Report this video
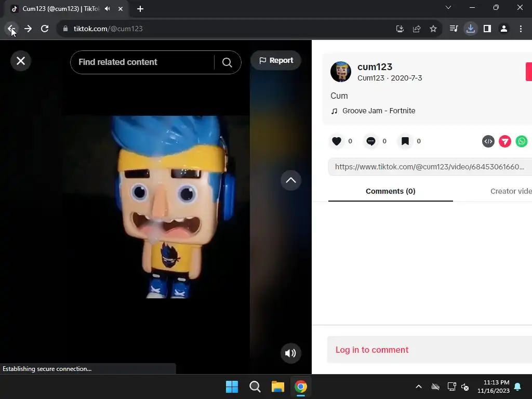The height and width of the screenshot is (399, 532). click(276, 60)
